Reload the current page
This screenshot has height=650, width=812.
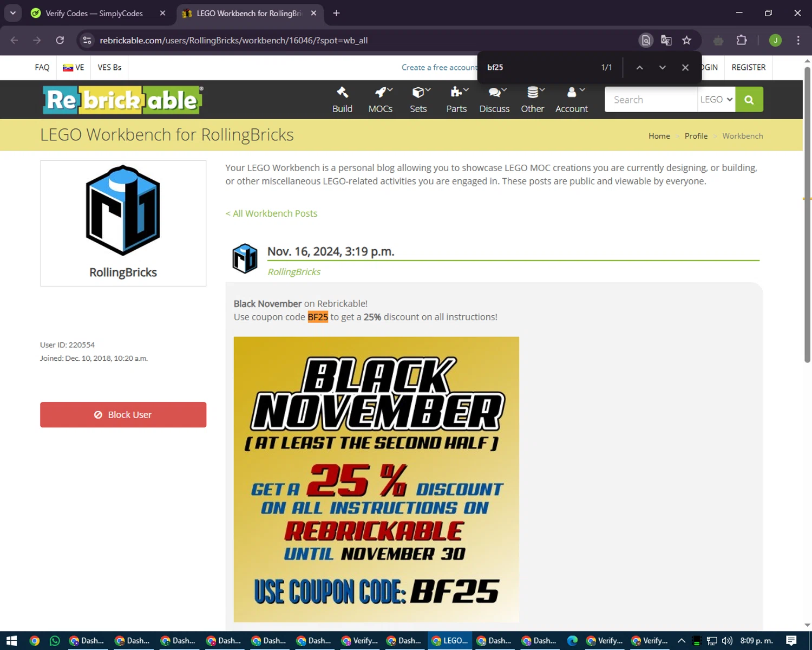point(60,40)
